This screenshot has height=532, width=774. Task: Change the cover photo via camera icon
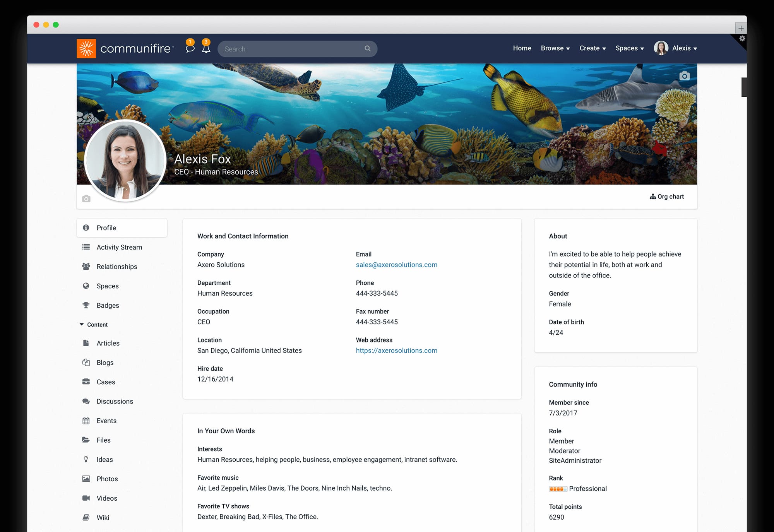click(x=683, y=76)
